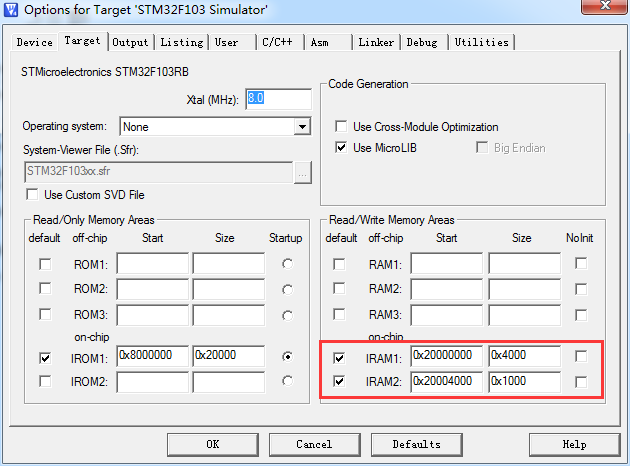Confirm settings with the OK button

click(213, 444)
